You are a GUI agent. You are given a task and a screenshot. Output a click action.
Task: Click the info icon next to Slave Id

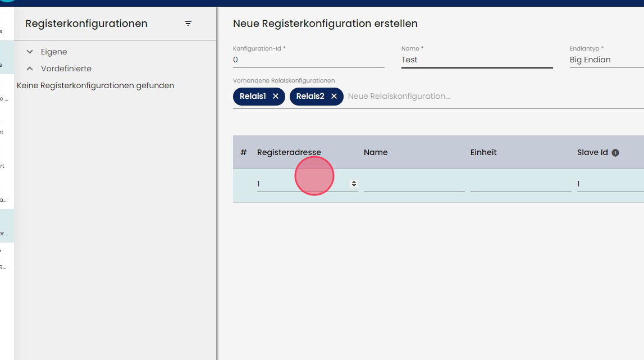[615, 153]
